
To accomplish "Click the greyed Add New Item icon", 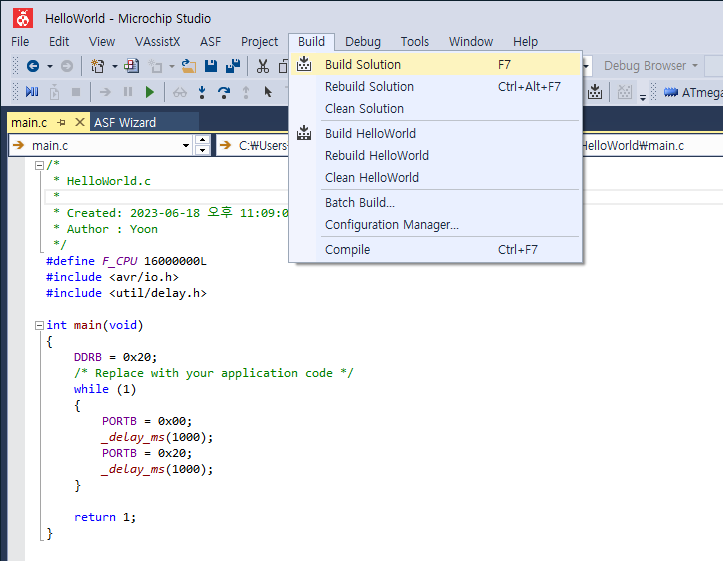I will (x=155, y=66).
